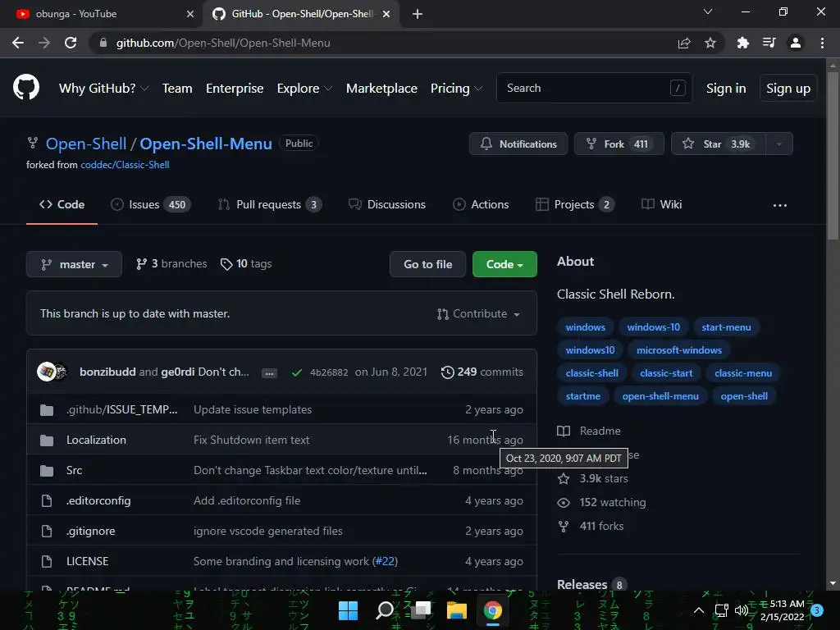The height and width of the screenshot is (630, 840).
Task: Open Chrome's tab search chevron
Action: click(x=708, y=11)
